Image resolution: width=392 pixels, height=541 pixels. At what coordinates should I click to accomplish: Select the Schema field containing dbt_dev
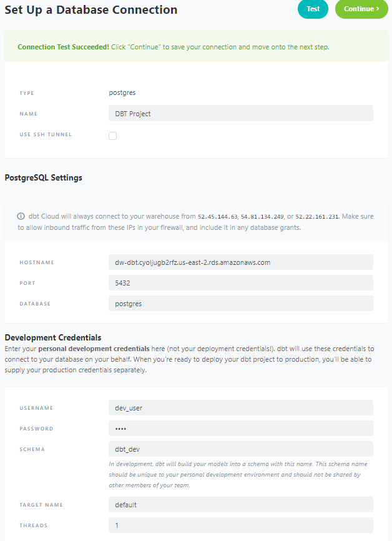240,449
